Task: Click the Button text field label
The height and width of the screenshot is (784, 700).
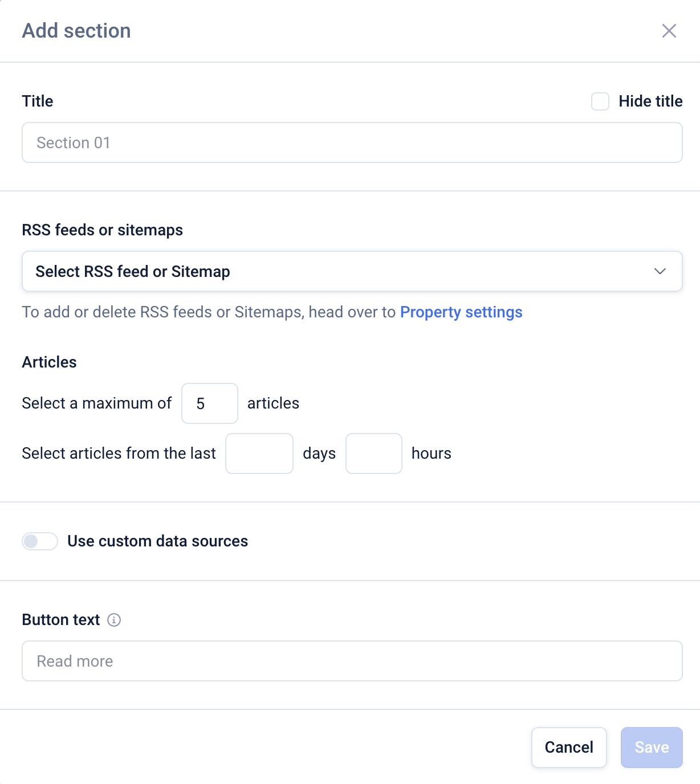Action: pyautogui.click(x=61, y=620)
